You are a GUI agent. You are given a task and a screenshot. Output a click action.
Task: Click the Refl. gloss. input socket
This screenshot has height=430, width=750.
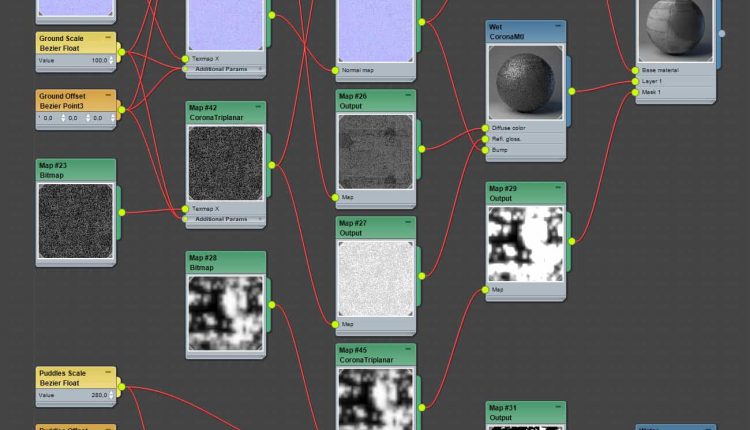pyautogui.click(x=486, y=139)
